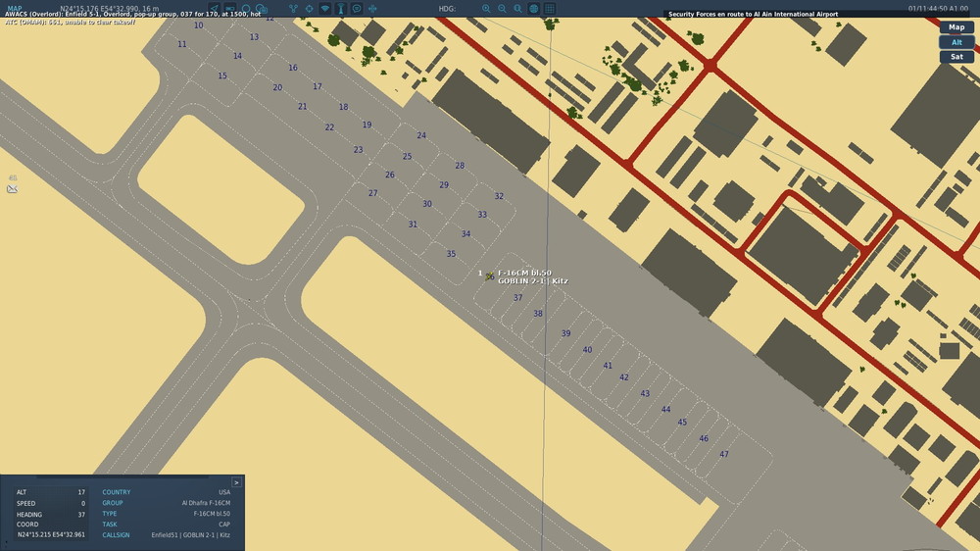Click the route tool fork icon
This screenshot has height=551, width=980.
(293, 9)
